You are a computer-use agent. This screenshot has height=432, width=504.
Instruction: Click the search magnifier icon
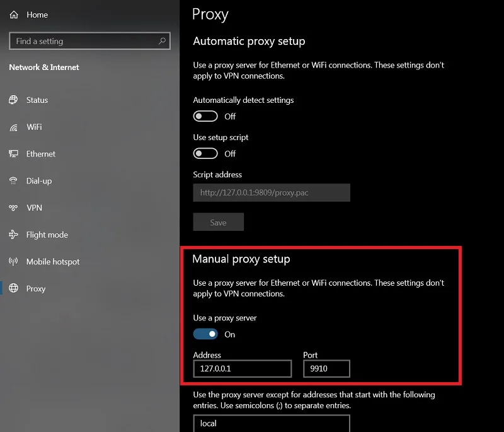162,41
